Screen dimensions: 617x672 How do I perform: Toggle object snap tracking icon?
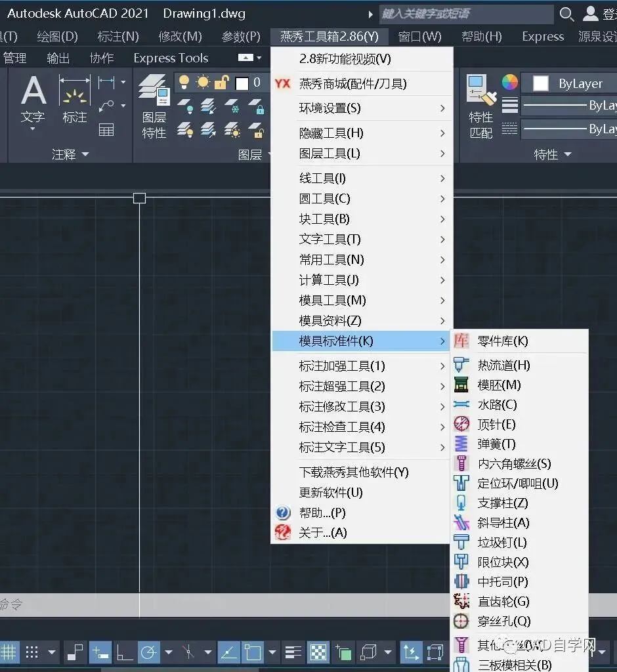coord(228,652)
